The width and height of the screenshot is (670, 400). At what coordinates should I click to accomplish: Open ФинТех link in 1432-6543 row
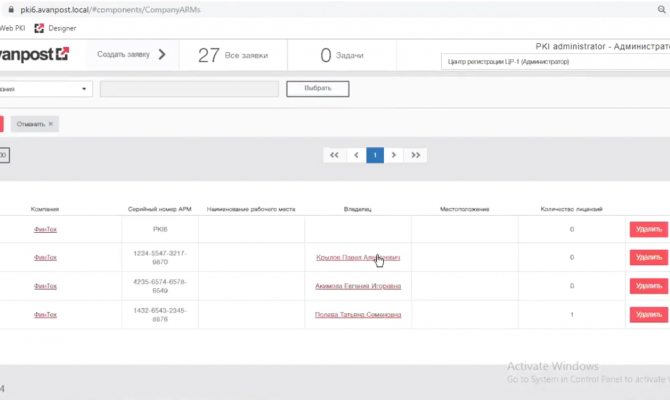pos(45,315)
